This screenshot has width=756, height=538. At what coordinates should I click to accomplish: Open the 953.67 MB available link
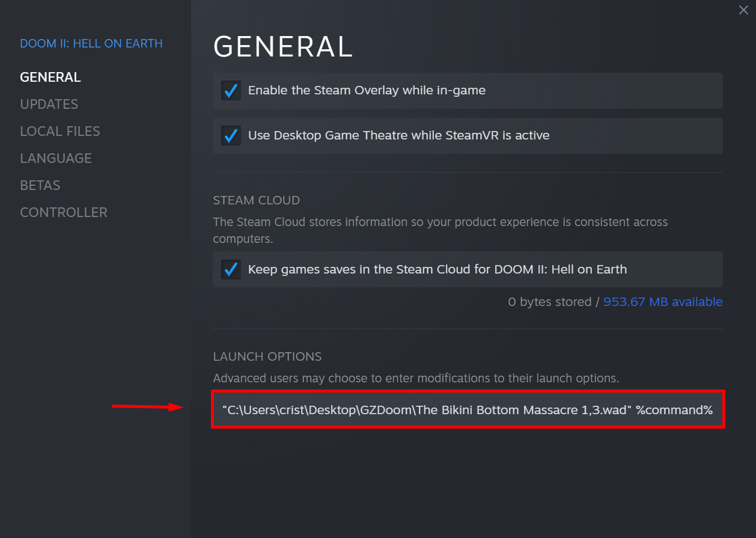[x=663, y=302]
